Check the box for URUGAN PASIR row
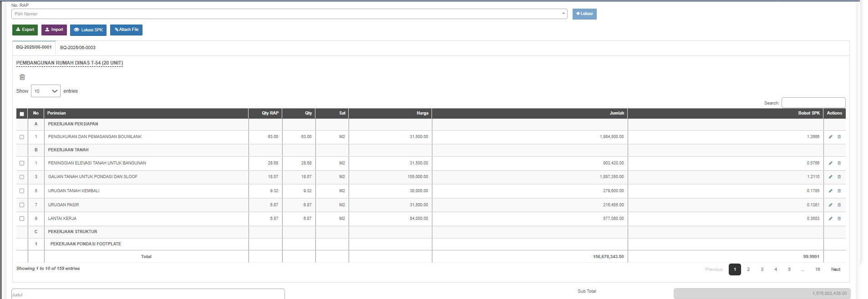The height and width of the screenshot is (299, 868). click(x=22, y=205)
